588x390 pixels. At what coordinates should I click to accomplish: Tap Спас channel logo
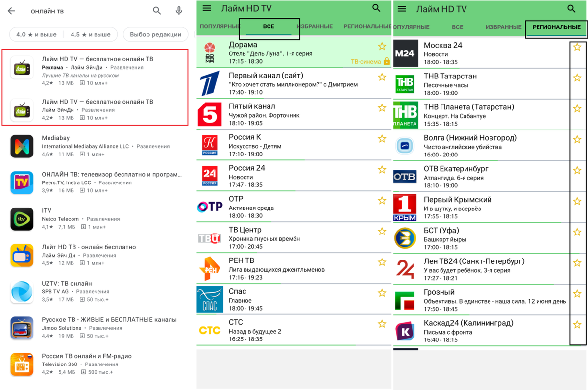click(x=210, y=300)
